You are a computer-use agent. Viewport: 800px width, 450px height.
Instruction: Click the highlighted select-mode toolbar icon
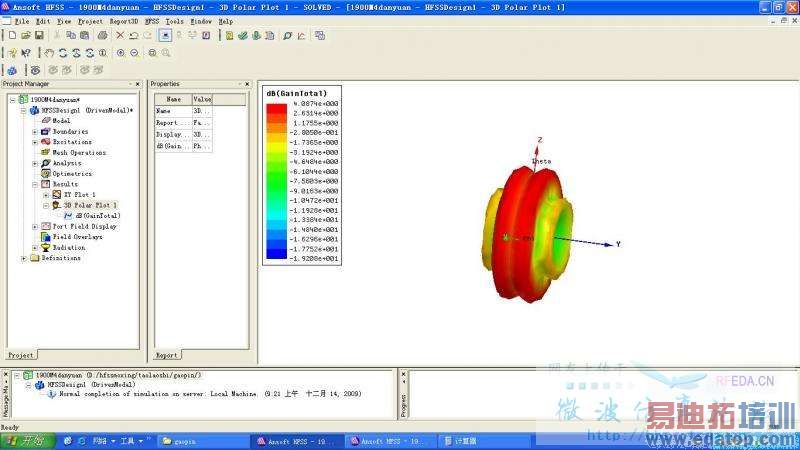(165, 35)
